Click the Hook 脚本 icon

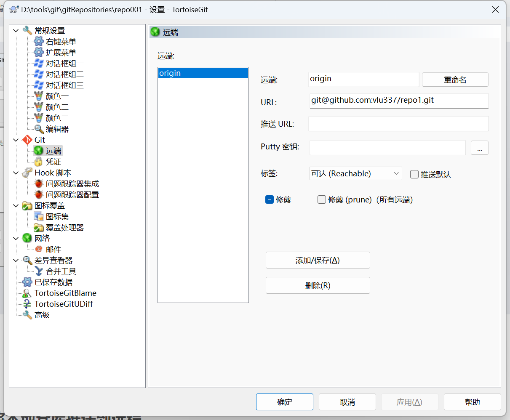click(x=27, y=173)
